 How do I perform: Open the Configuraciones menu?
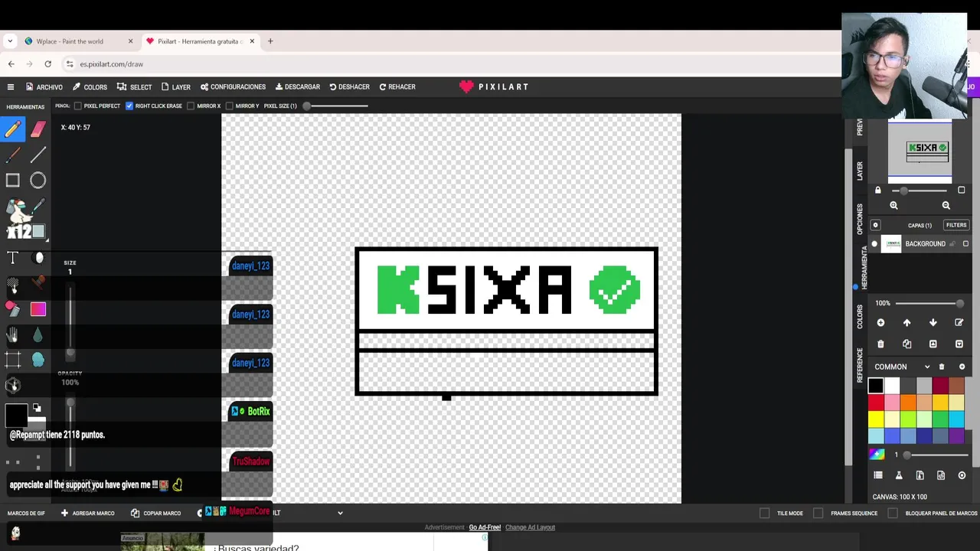click(x=233, y=87)
